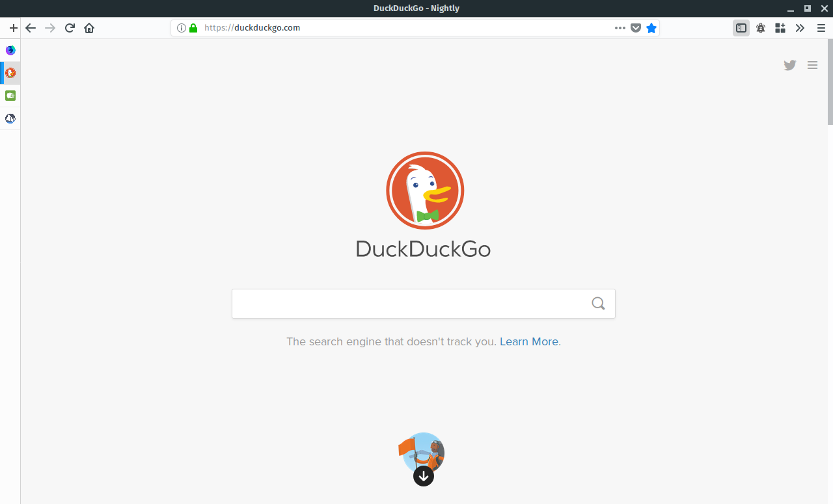Switch to the sailboat icon tab
This screenshot has width=833, height=504.
tap(10, 118)
